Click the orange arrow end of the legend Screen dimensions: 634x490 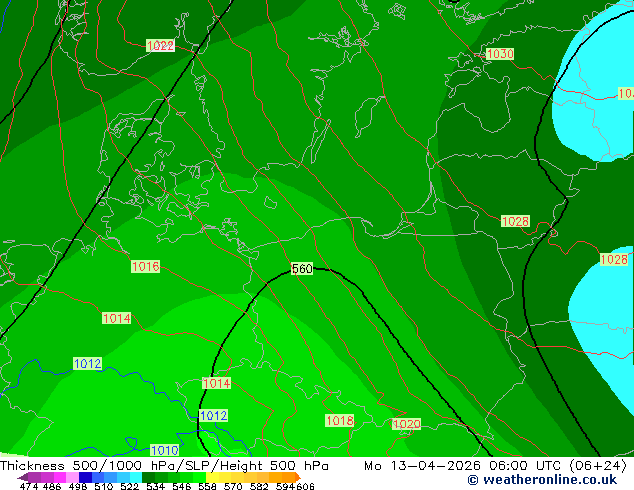298,477
